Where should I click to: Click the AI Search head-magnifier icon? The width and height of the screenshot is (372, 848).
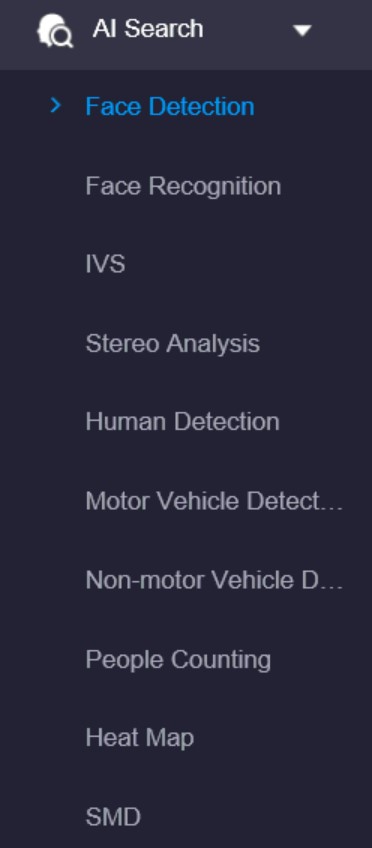55,31
